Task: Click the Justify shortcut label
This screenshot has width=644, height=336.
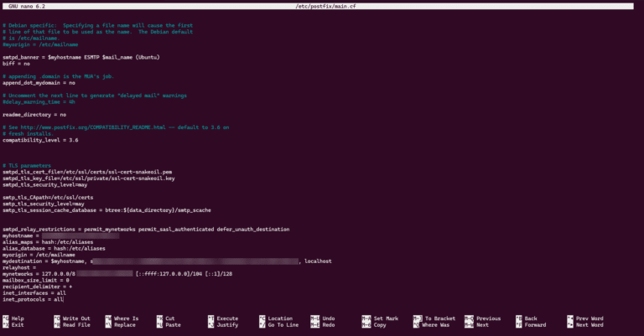Action: pyautogui.click(x=227, y=325)
